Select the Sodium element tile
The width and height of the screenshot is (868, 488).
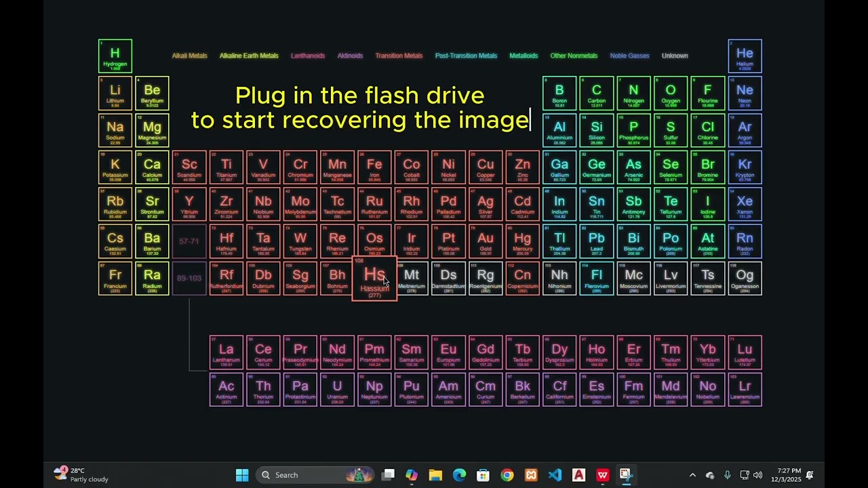tap(115, 131)
